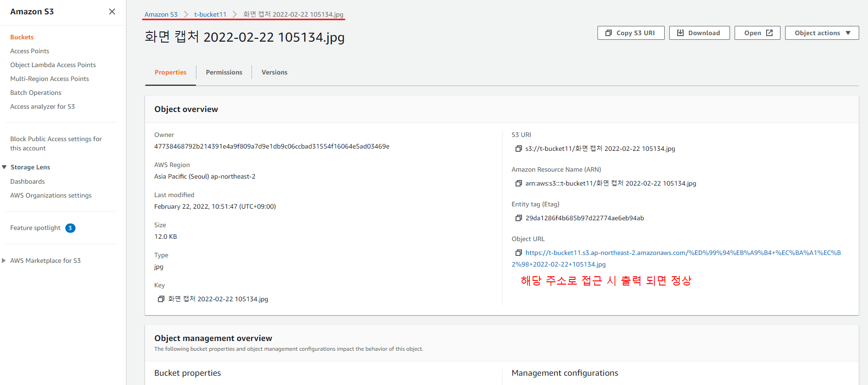Open Storage Lens Dashboards
Image resolution: width=868 pixels, height=385 pixels.
(27, 181)
